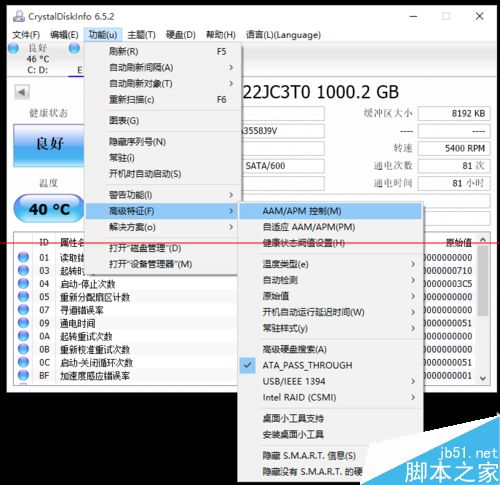The image size is (500, 485).
Task: Open the 文件(F) menu
Action: [x=26, y=35]
